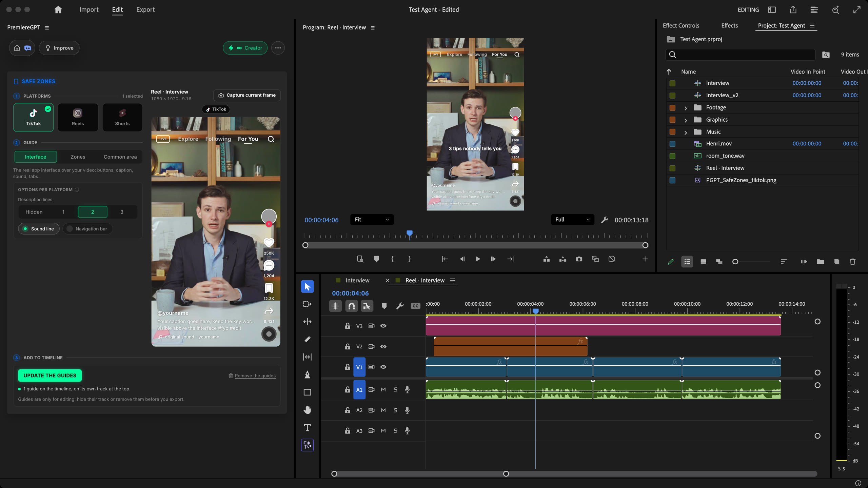Switch to the Effect Controls tab
868x488 pixels.
[x=681, y=26]
